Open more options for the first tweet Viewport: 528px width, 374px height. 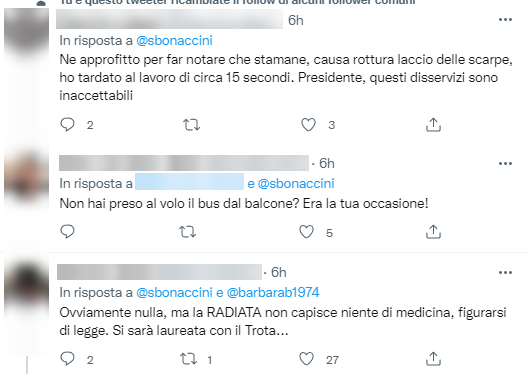click(505, 20)
